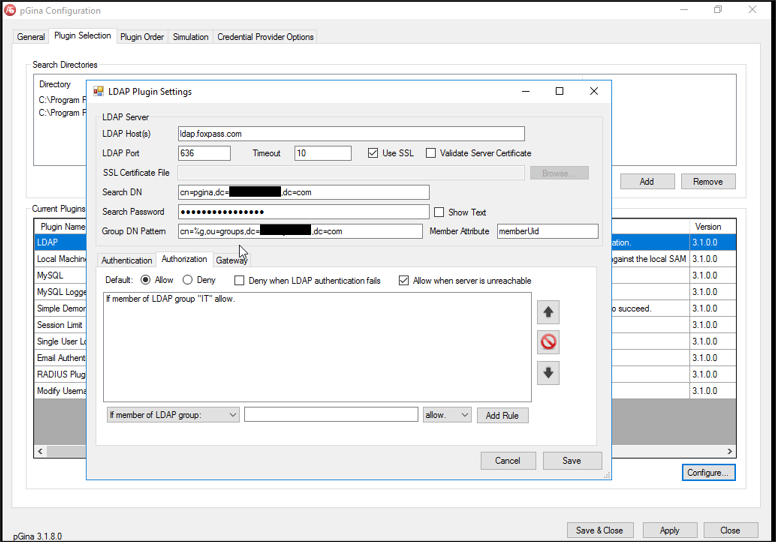Click Save & Close in pGina Configuration

pyautogui.click(x=600, y=530)
